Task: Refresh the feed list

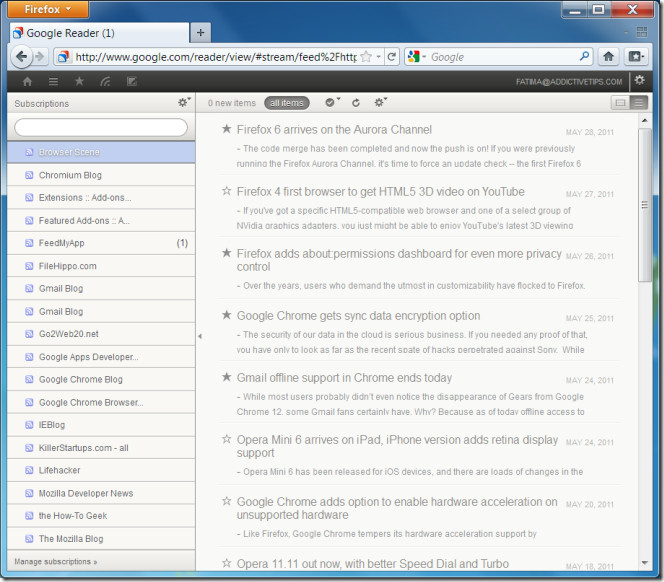Action: pos(356,103)
